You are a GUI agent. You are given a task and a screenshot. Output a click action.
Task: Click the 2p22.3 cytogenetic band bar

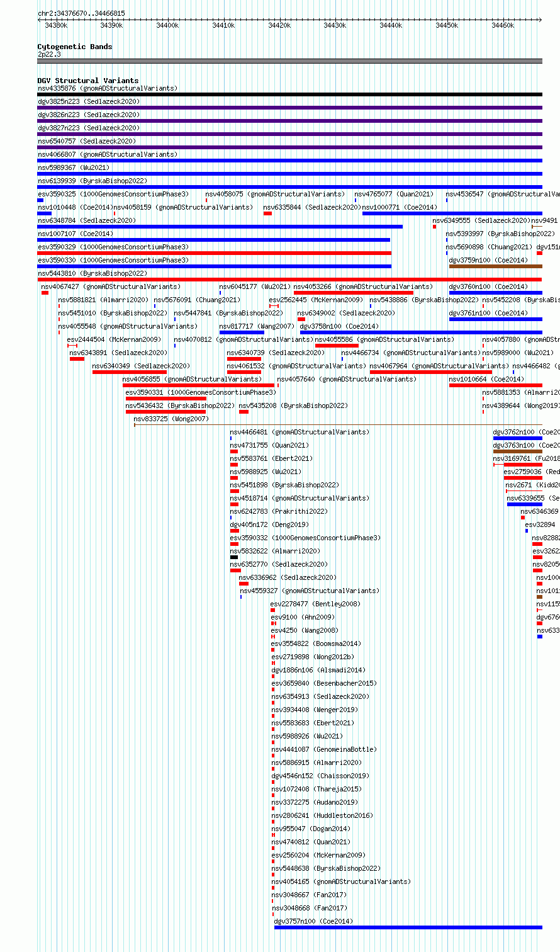point(289,61)
